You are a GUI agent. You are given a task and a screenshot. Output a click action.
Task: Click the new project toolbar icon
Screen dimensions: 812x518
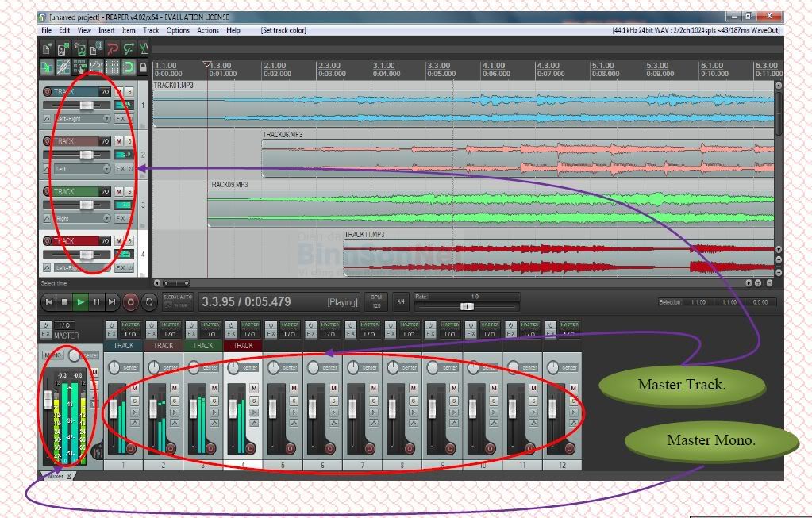48,49
